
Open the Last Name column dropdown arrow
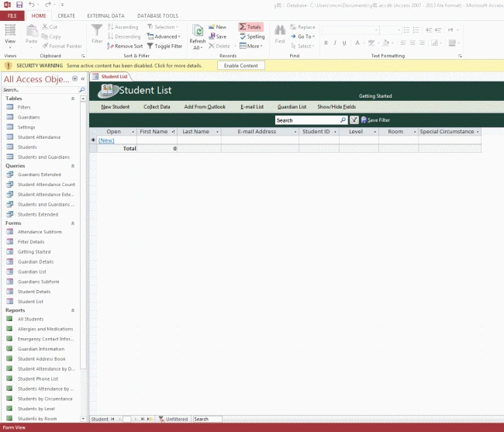[x=217, y=132]
